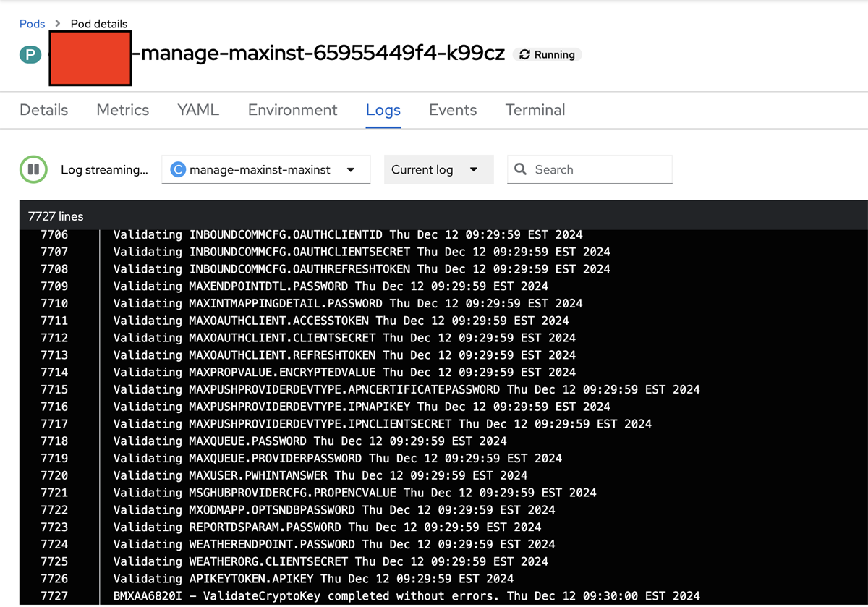868x607 pixels.
Task: Click the green P pod resource badge
Action: pos(30,54)
